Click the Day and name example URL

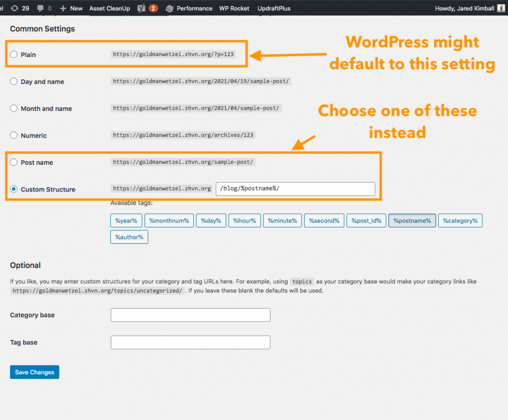coord(201,81)
